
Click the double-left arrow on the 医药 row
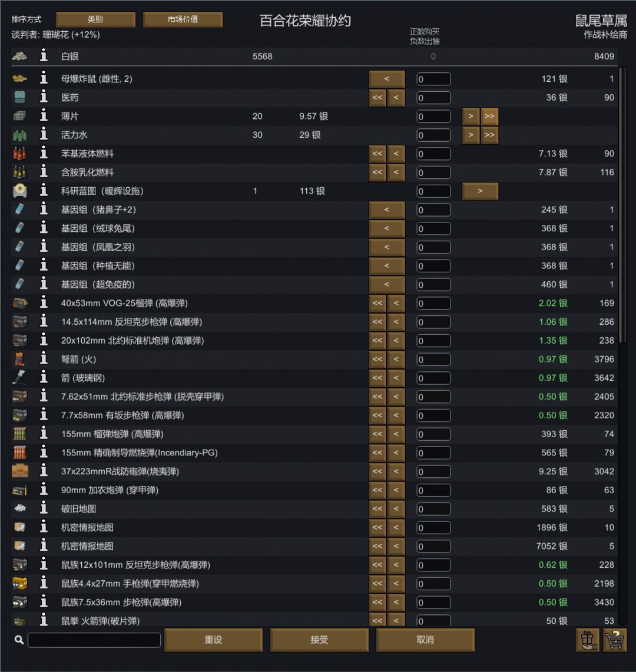[377, 98]
